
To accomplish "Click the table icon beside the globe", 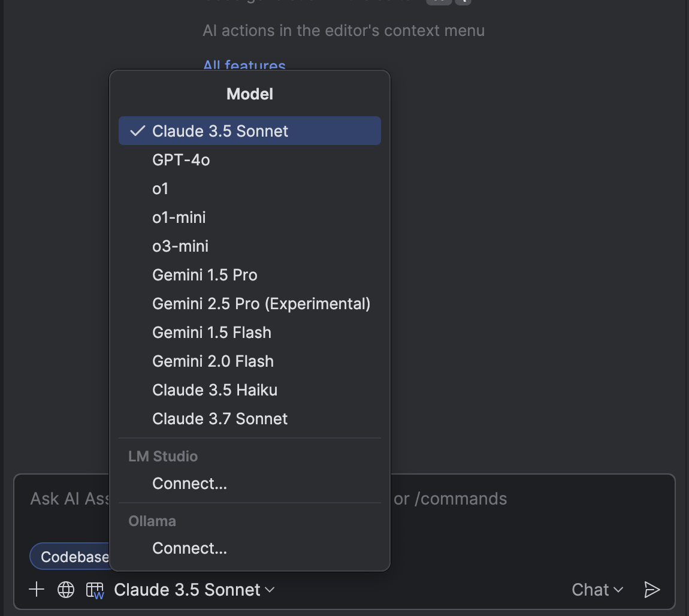I will (95, 590).
